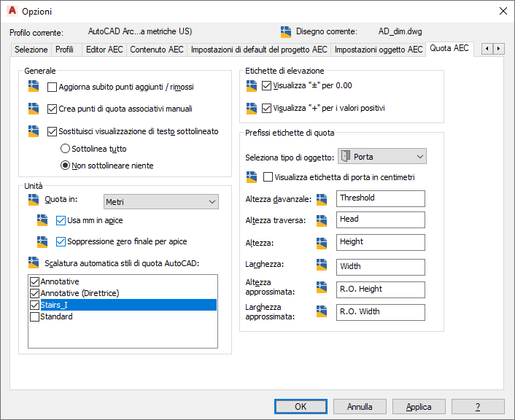Viewport: 515px width, 420px height.
Task: Open help with ? button
Action: 478,407
